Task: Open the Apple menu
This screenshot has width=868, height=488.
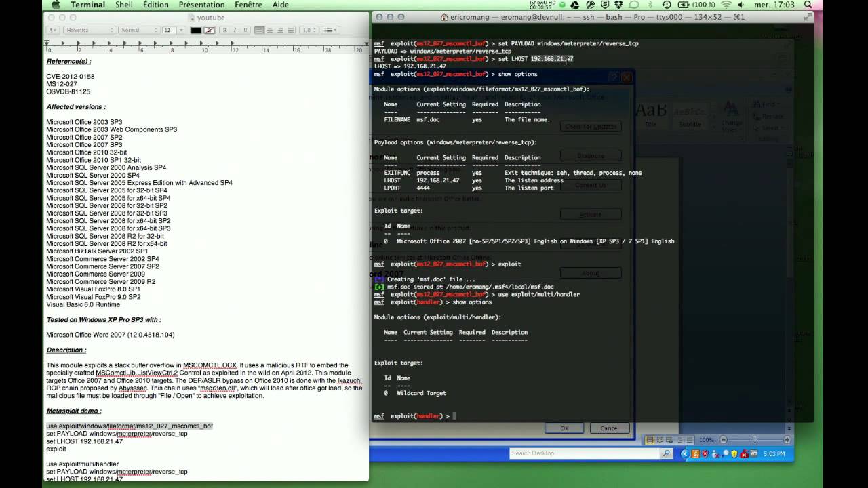Action: [x=55, y=5]
